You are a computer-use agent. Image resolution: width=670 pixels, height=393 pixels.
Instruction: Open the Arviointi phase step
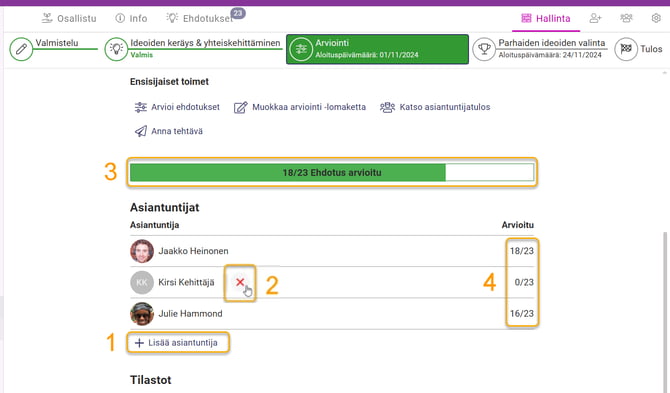(377, 49)
